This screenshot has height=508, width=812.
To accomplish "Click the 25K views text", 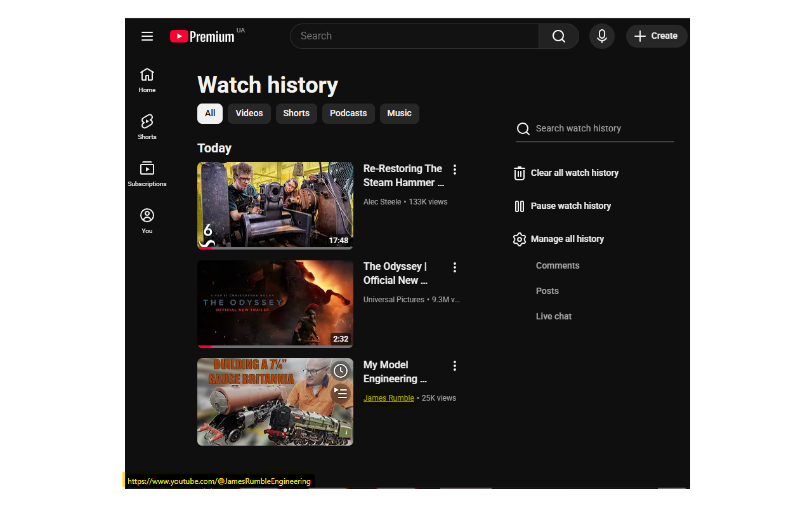I will 439,398.
